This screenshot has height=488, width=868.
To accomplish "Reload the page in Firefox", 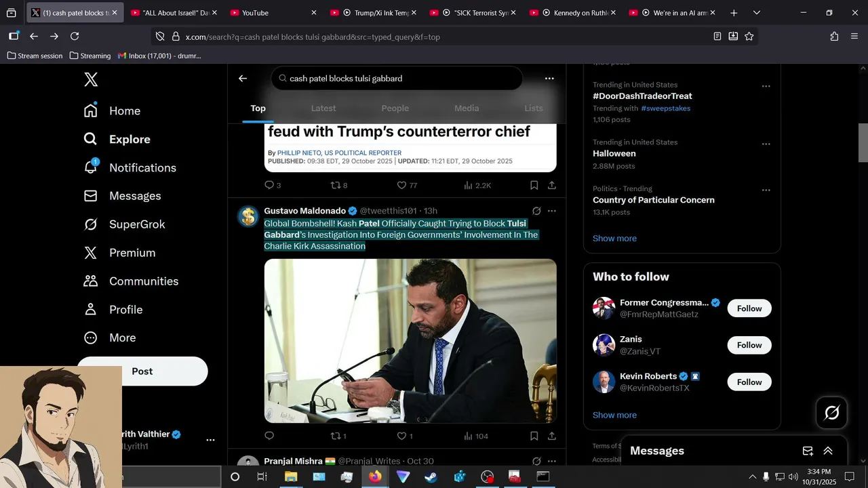I will (75, 37).
